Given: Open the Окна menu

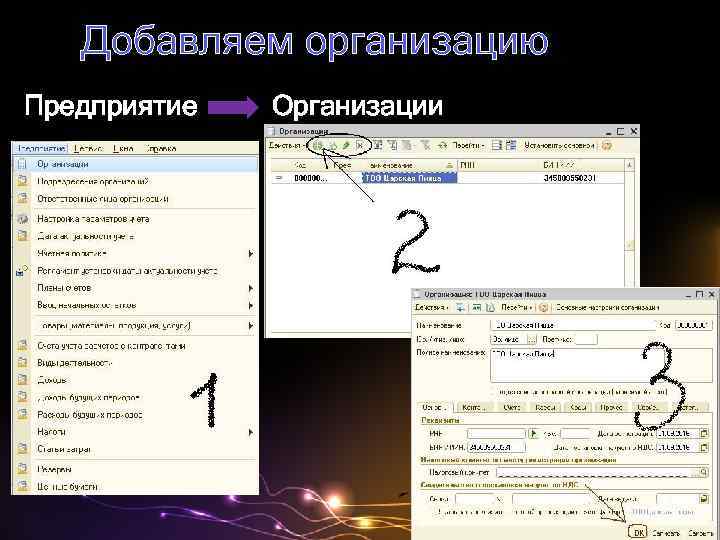Looking at the screenshot, I should 123,148.
